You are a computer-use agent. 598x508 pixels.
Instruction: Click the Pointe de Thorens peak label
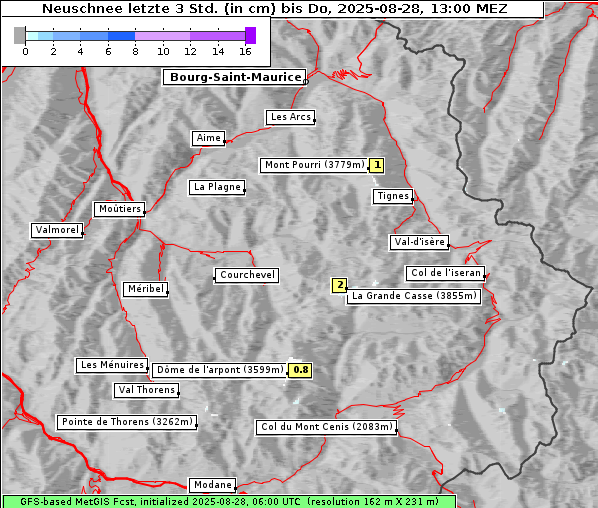click(x=127, y=422)
